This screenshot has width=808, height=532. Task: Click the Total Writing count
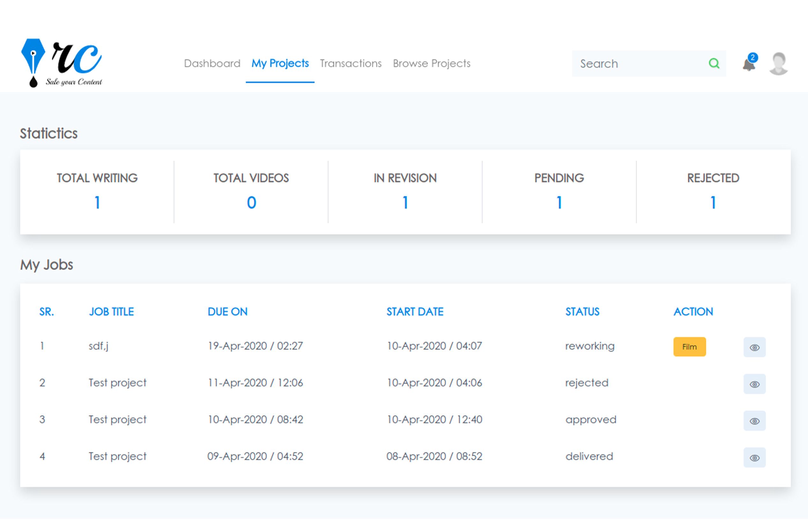(x=97, y=202)
